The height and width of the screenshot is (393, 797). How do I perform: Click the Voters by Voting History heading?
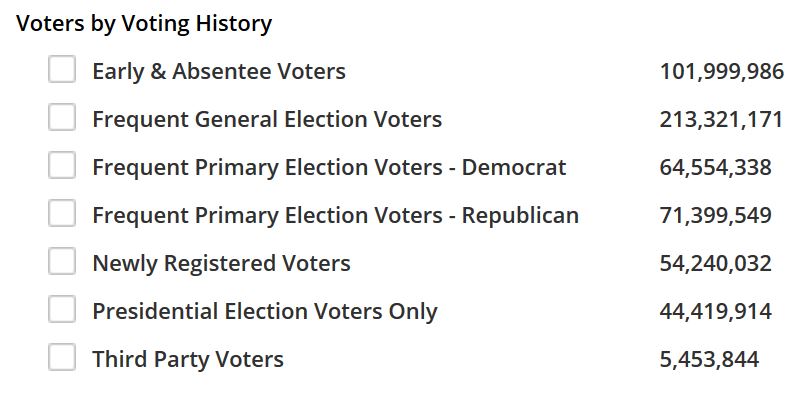[x=144, y=24]
